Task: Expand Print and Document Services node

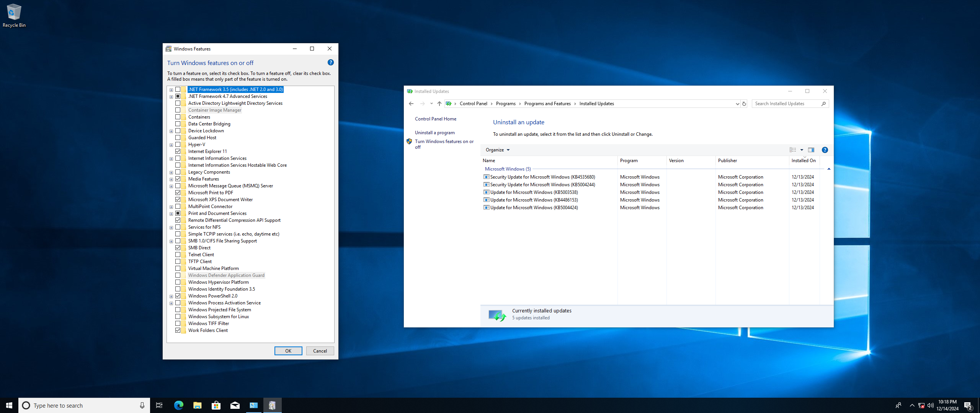Action: pyautogui.click(x=171, y=214)
